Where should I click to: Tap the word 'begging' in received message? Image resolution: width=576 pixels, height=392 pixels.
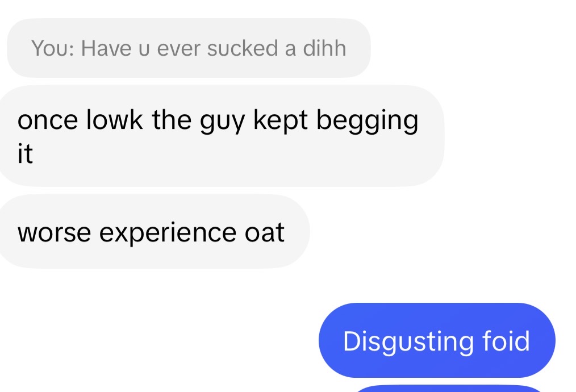tap(368, 121)
